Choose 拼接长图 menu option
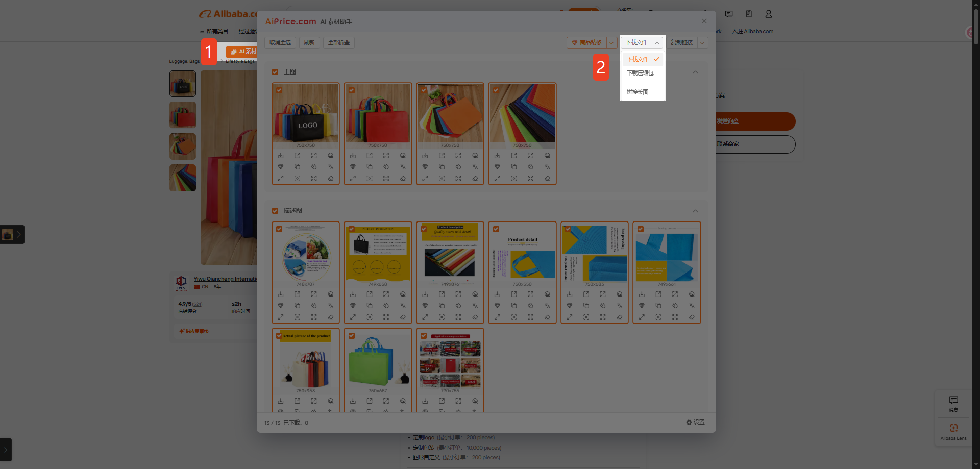The height and width of the screenshot is (469, 980). 643,92
